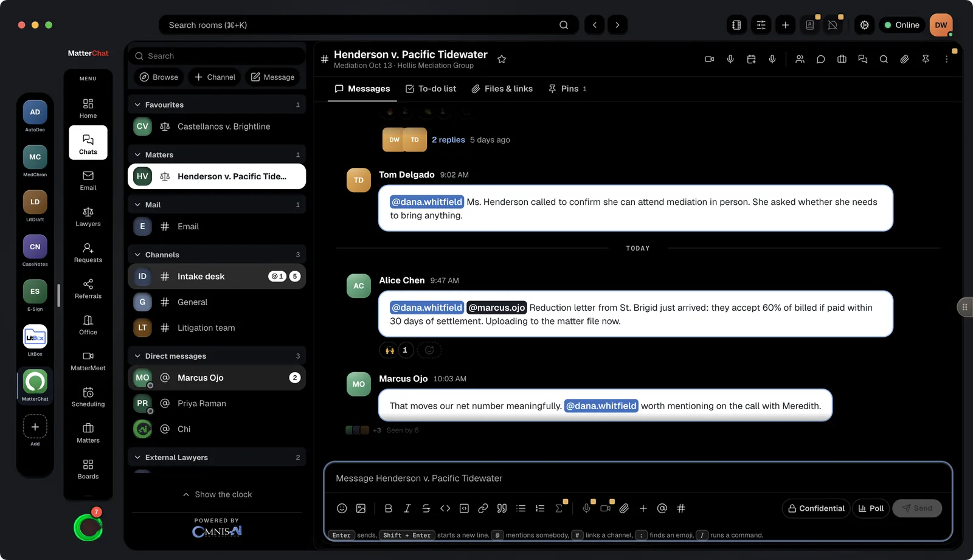Insert a bulleted list in composer

click(x=521, y=508)
